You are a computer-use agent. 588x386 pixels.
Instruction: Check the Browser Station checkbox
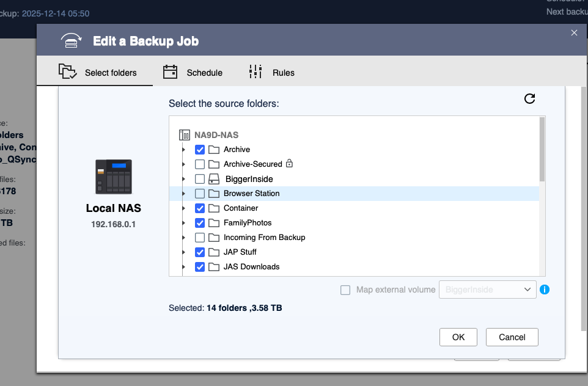[x=200, y=194]
